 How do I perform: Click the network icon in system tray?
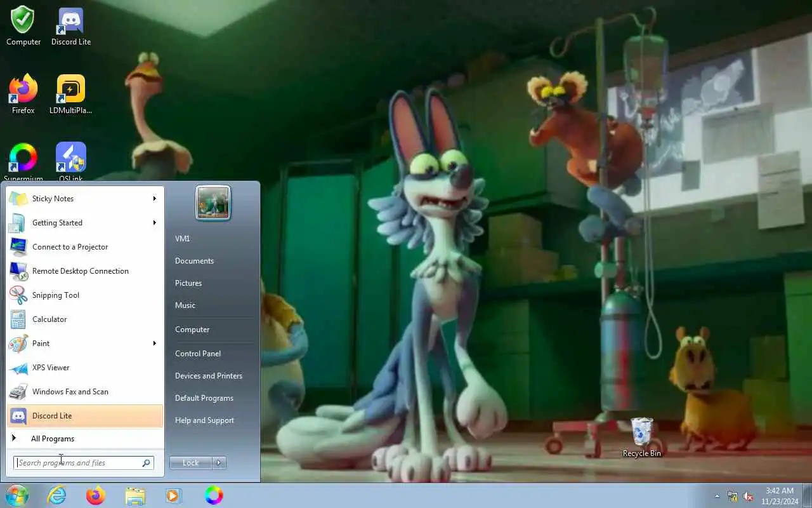(733, 496)
